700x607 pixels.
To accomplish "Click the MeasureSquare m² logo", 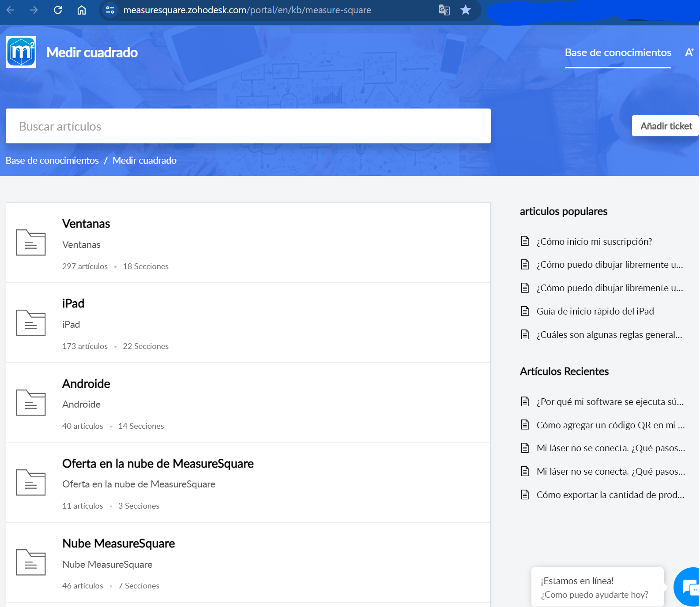I will coord(21,52).
